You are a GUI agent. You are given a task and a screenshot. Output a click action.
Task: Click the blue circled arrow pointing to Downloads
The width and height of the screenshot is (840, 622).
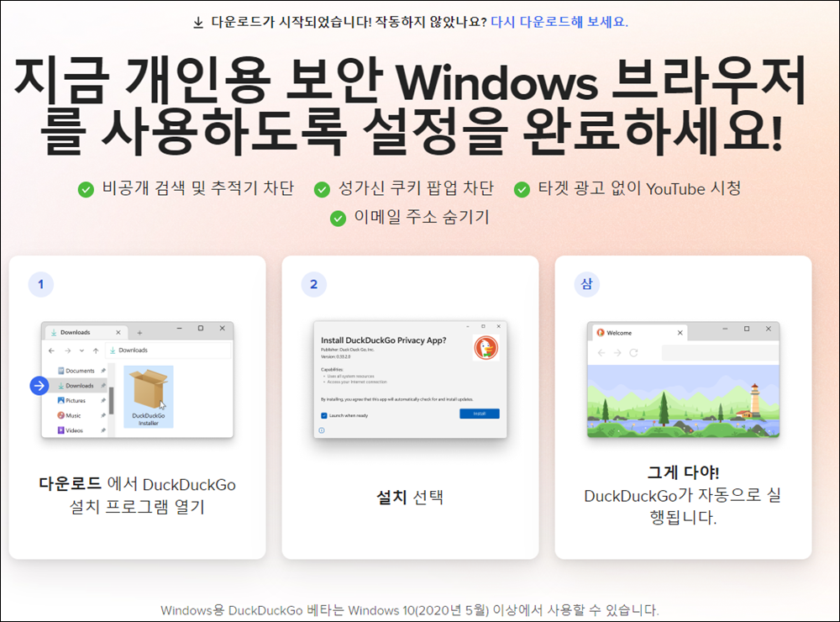(39, 385)
